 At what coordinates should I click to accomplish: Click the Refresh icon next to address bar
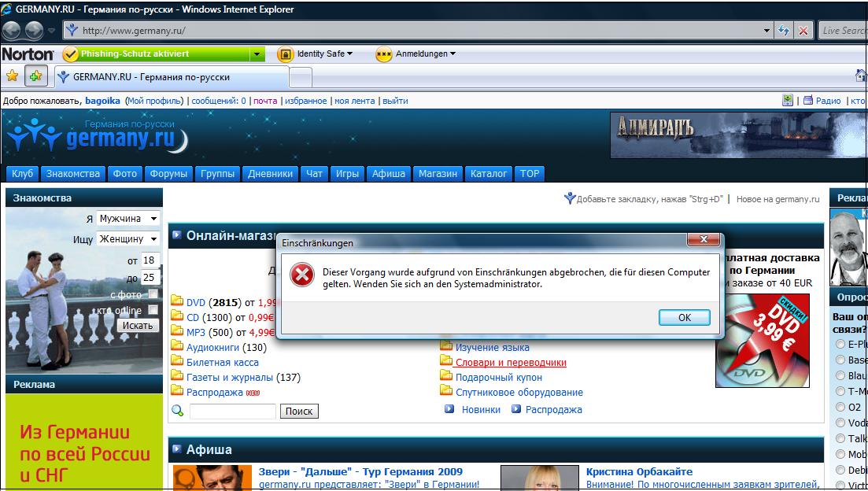point(783,31)
